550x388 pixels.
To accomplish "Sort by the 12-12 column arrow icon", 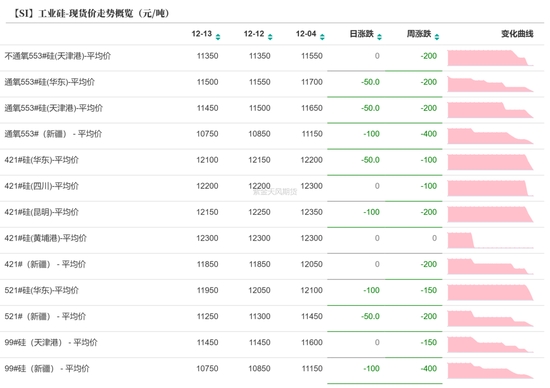I will [270, 37].
